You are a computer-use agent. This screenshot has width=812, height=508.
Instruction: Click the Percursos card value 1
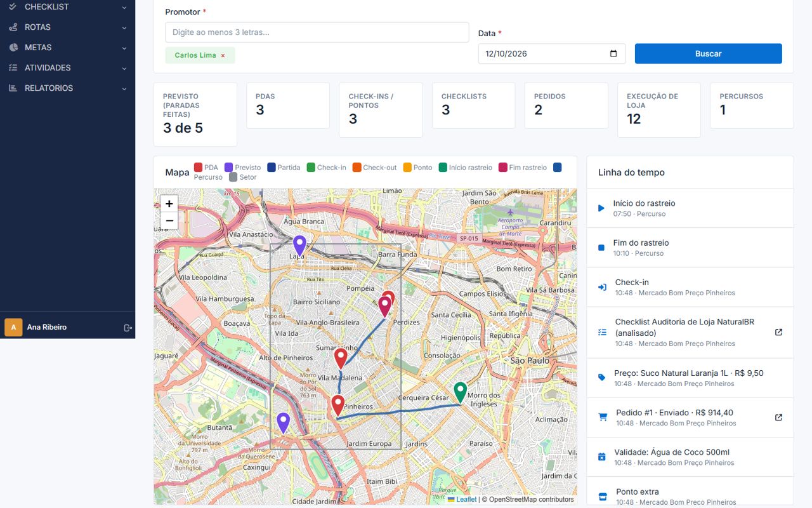click(x=723, y=110)
